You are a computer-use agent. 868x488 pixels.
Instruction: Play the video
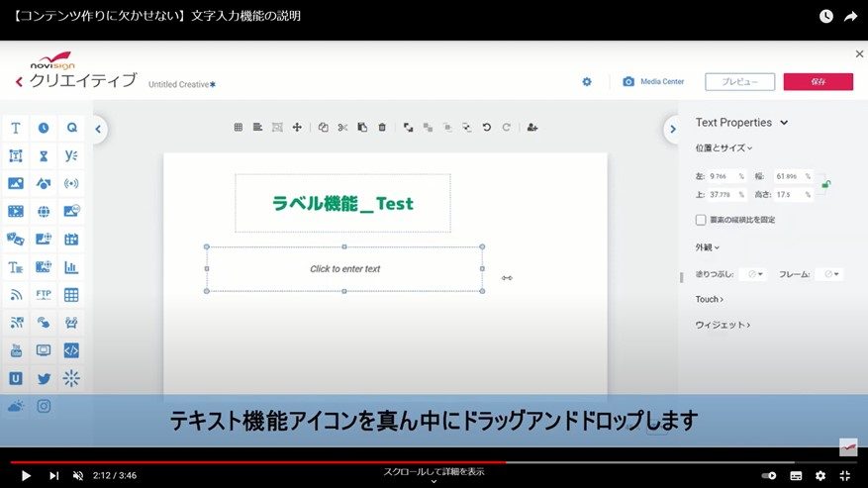(26, 475)
